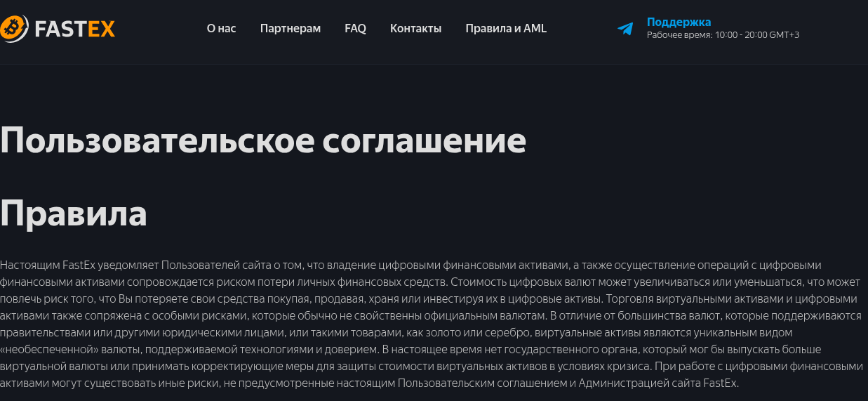This screenshot has width=868, height=401.
Task: Click the paragraph line starting «Настоящим FastEx уведомляет»
Action: pyautogui.click(x=410, y=265)
